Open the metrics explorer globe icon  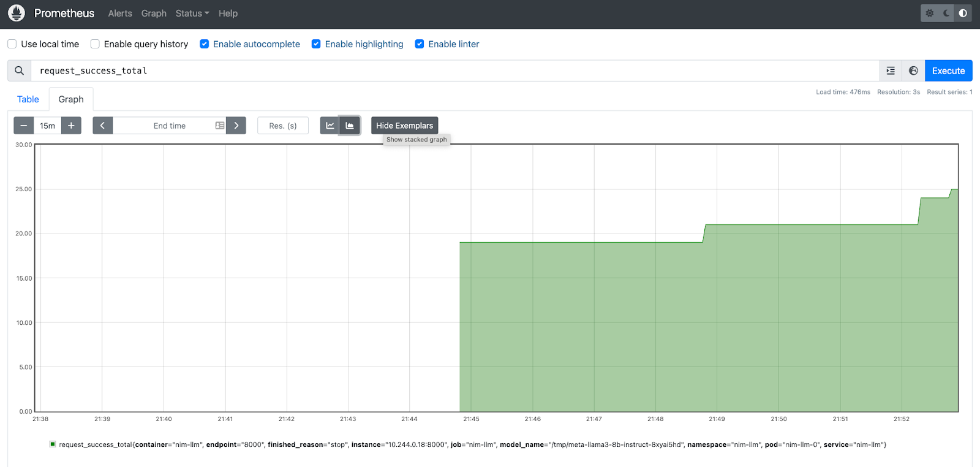coord(913,70)
